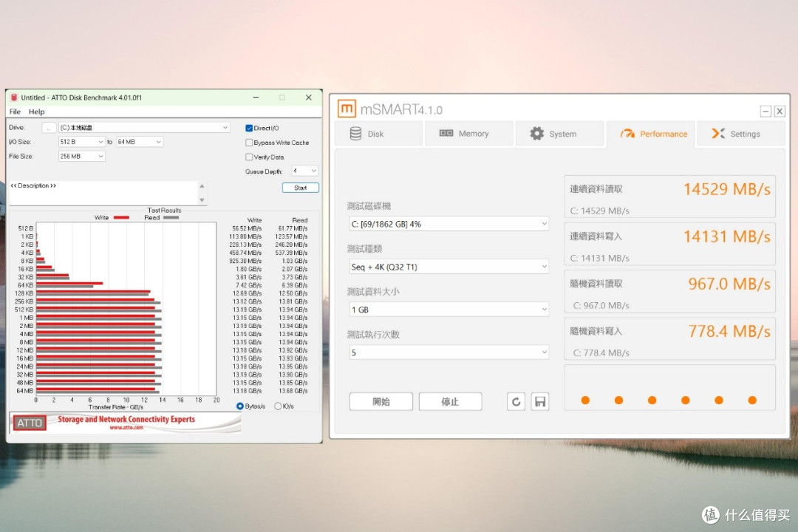798x532 pixels.
Task: Switch to the Settings tab in mSMART
Action: pos(740,134)
